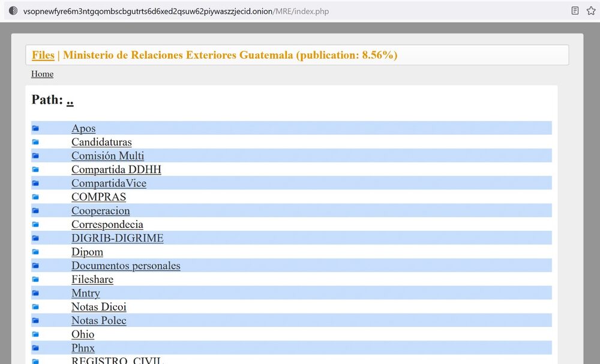The width and height of the screenshot is (600, 364).
Task: Click the onion site identity icon
Action: click(13, 11)
